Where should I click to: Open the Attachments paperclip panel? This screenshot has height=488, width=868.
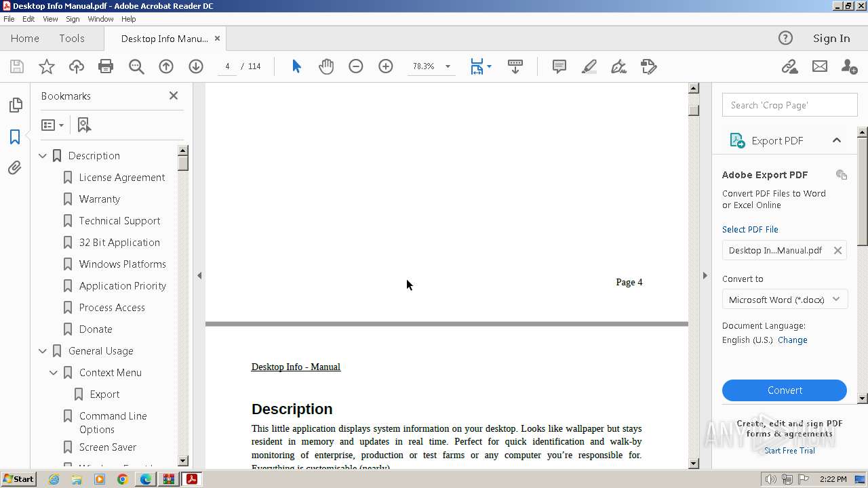[15, 167]
